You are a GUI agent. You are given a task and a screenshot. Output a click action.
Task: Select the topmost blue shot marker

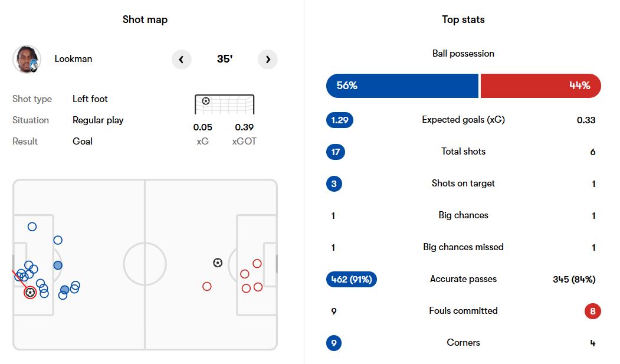(32, 227)
